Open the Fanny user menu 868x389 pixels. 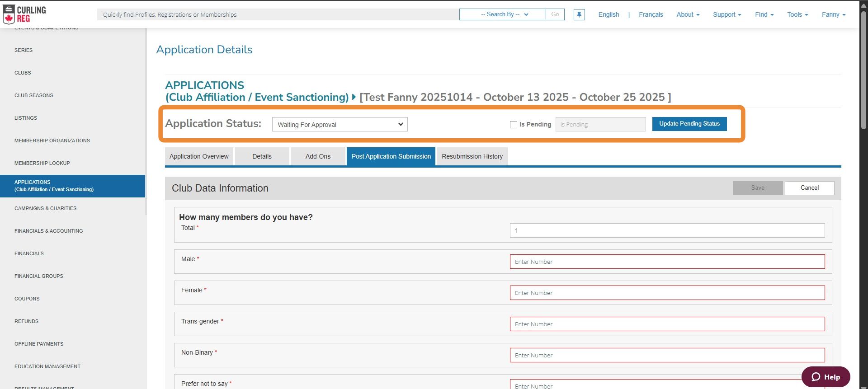coord(834,14)
